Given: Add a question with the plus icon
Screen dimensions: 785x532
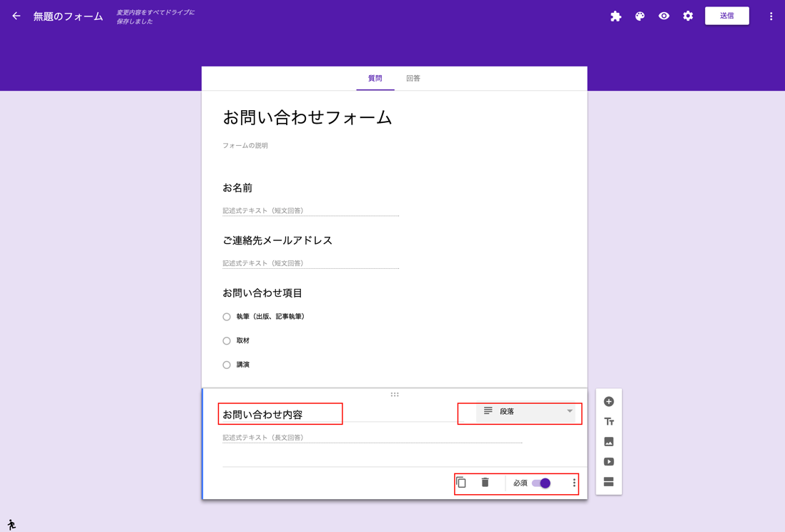Looking at the screenshot, I should click(x=609, y=402).
